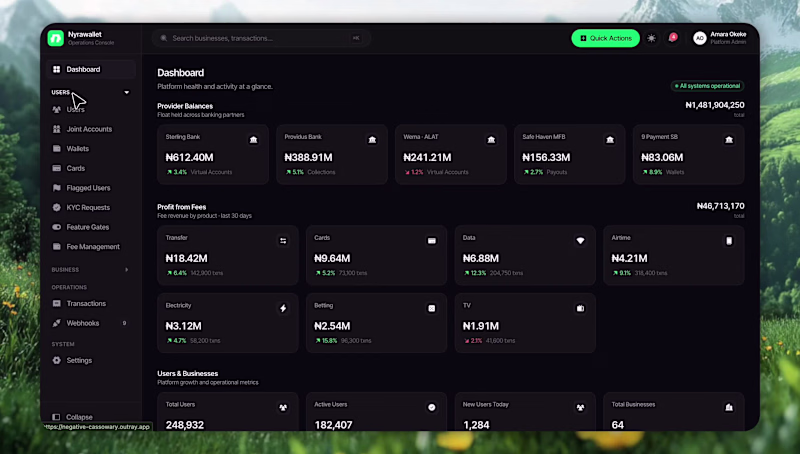Screen dimensions: 800x454
Task: Click the Feature Gates toggle icon
Action: (x=57, y=227)
